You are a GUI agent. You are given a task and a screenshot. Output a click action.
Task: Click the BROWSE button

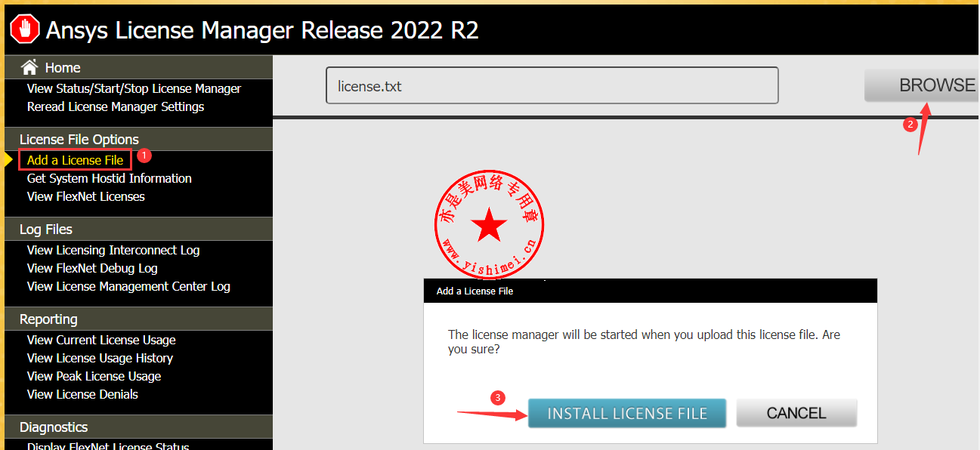point(922,85)
